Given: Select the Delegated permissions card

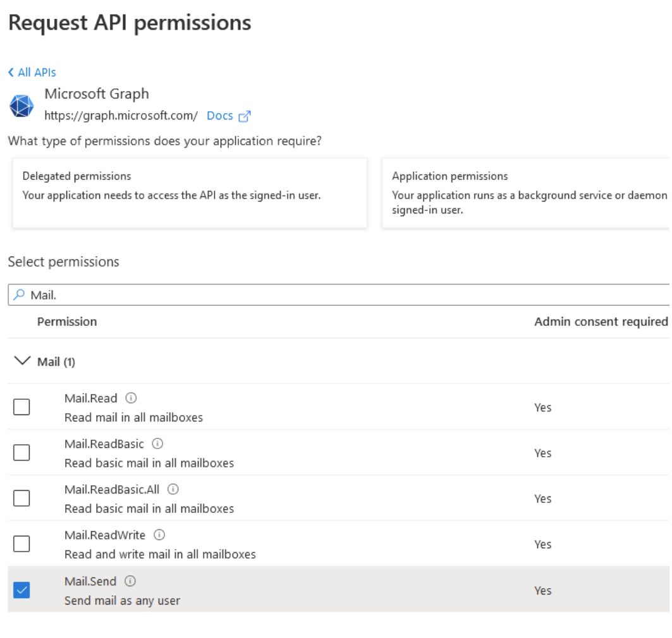Looking at the screenshot, I should tap(190, 193).
